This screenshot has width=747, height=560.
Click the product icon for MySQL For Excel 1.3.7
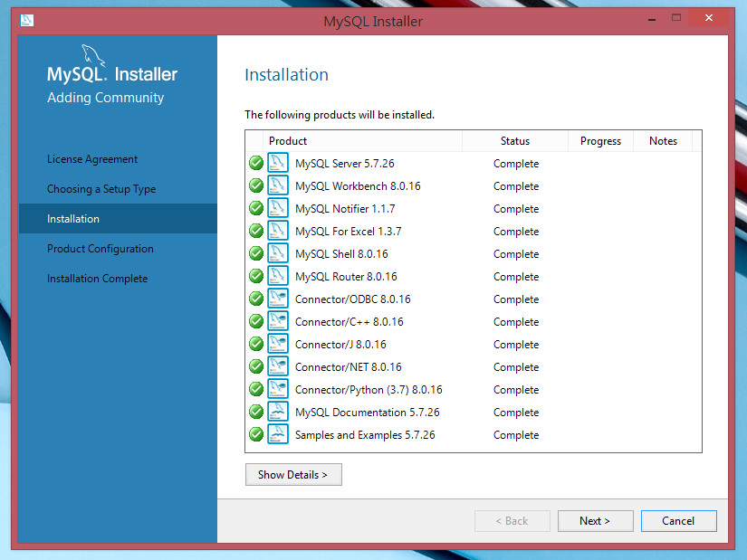pos(278,231)
